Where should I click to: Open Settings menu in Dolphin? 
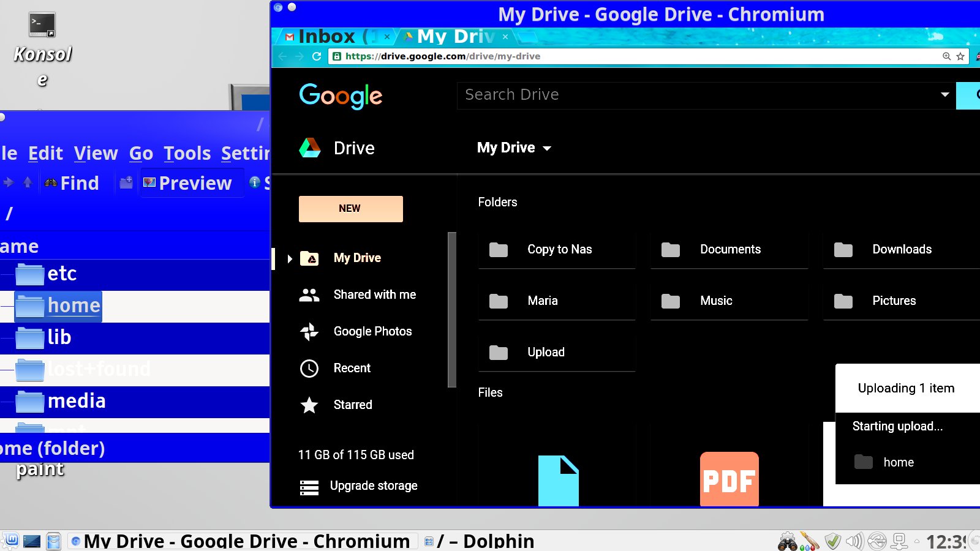(x=245, y=153)
